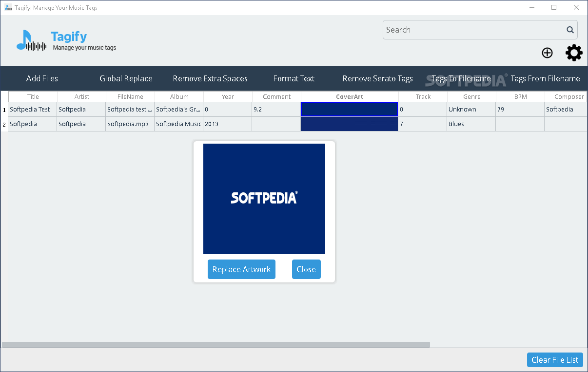Select the year cell '0' in row 1

228,110
